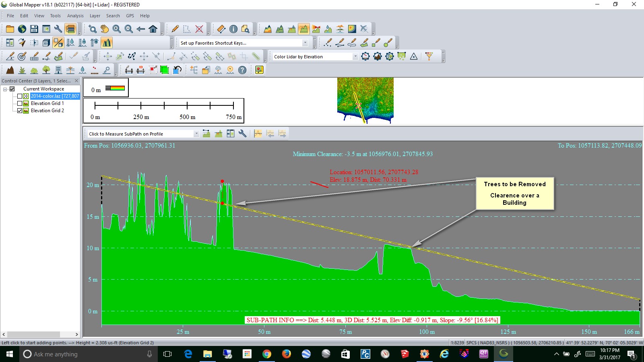The height and width of the screenshot is (362, 644).
Task: Select the Digitizer pencil tool
Action: 175,29
